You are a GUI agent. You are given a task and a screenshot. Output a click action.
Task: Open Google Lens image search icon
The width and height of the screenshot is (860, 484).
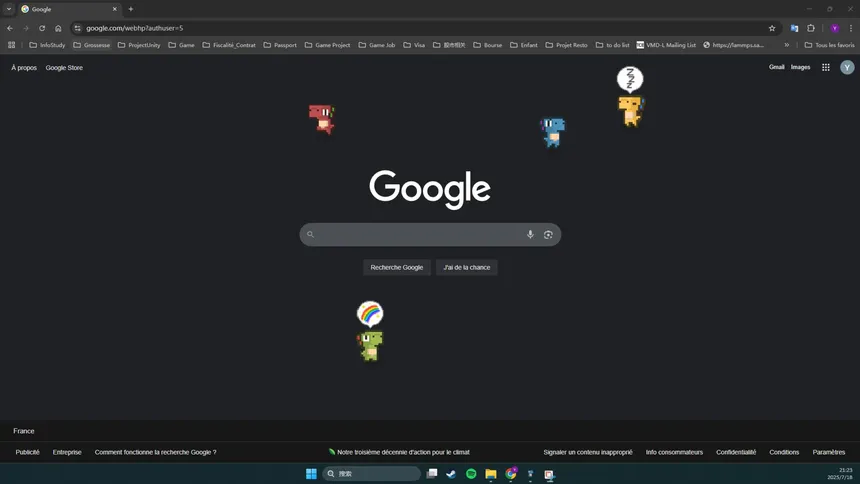pyautogui.click(x=548, y=234)
